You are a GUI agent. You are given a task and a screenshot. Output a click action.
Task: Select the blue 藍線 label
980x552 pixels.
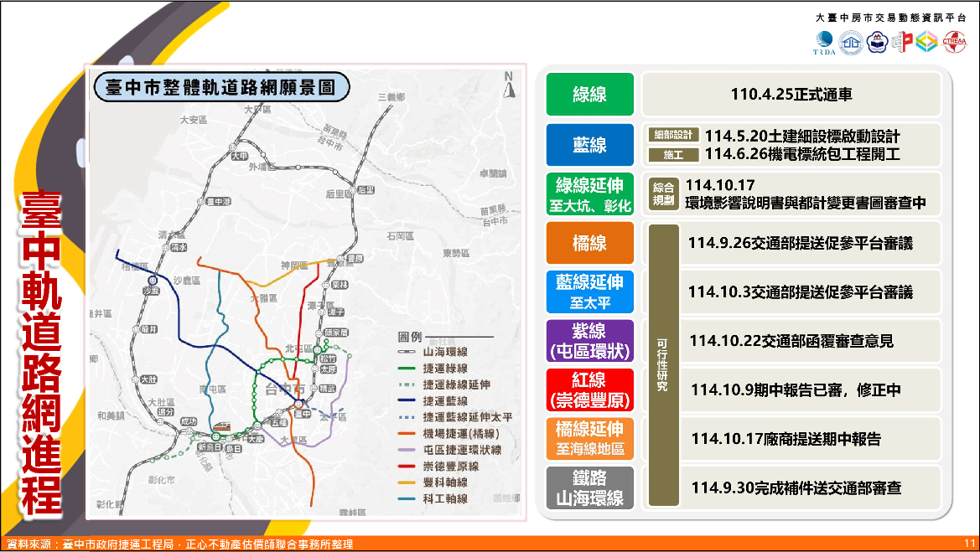click(589, 145)
